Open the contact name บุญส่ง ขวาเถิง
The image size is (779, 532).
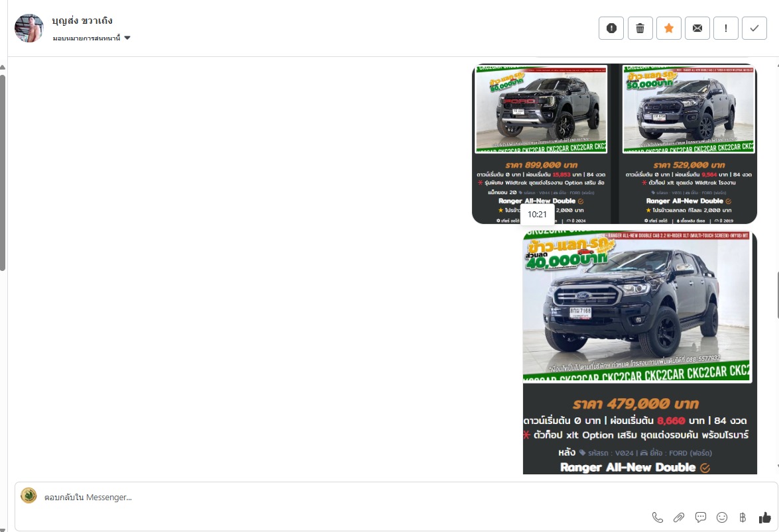click(x=82, y=21)
